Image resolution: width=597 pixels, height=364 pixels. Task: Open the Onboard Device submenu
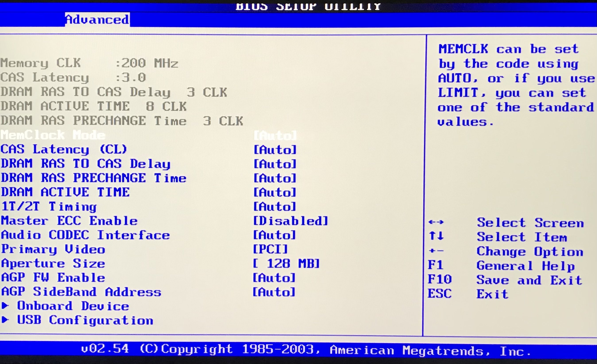tap(73, 306)
